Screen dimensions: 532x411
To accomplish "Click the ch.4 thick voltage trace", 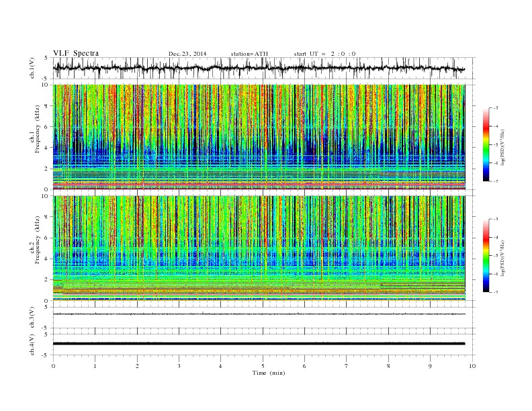I will [259, 344].
